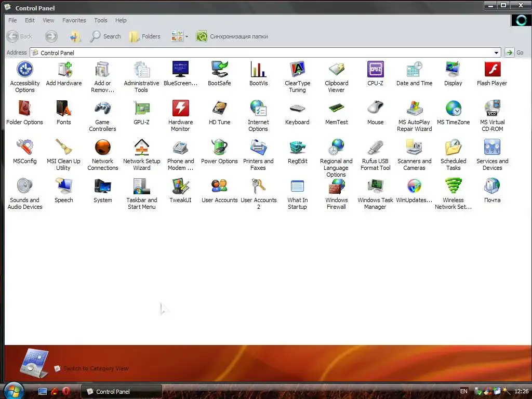This screenshot has height=399, width=532.
Task: Open MSConfig utility
Action: point(25,152)
